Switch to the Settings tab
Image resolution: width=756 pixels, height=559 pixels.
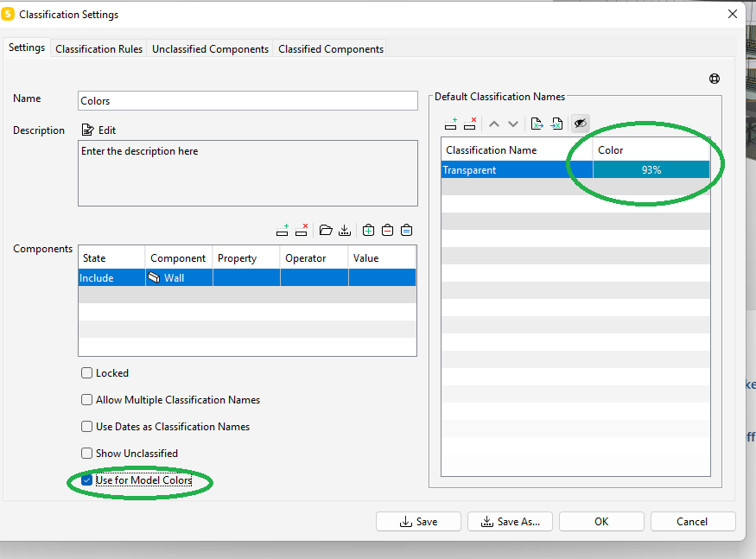(27, 48)
